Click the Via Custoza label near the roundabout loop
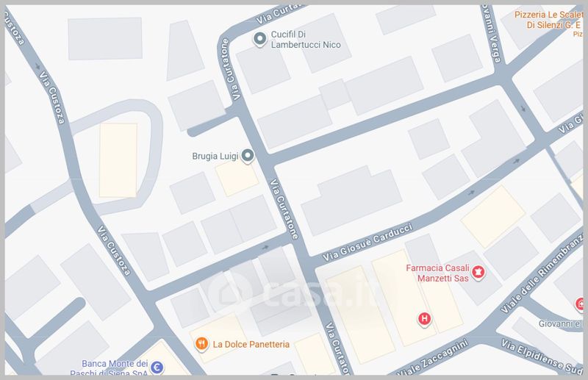 click(52, 97)
